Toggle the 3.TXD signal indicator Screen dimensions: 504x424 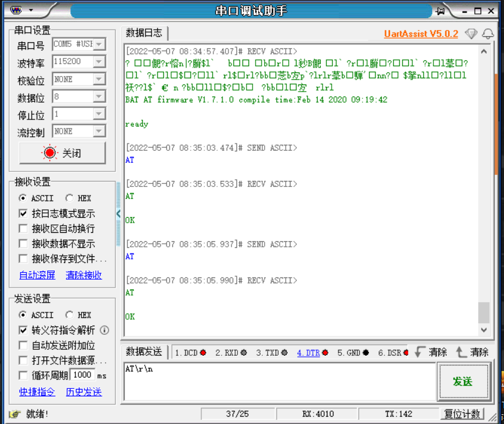click(285, 353)
